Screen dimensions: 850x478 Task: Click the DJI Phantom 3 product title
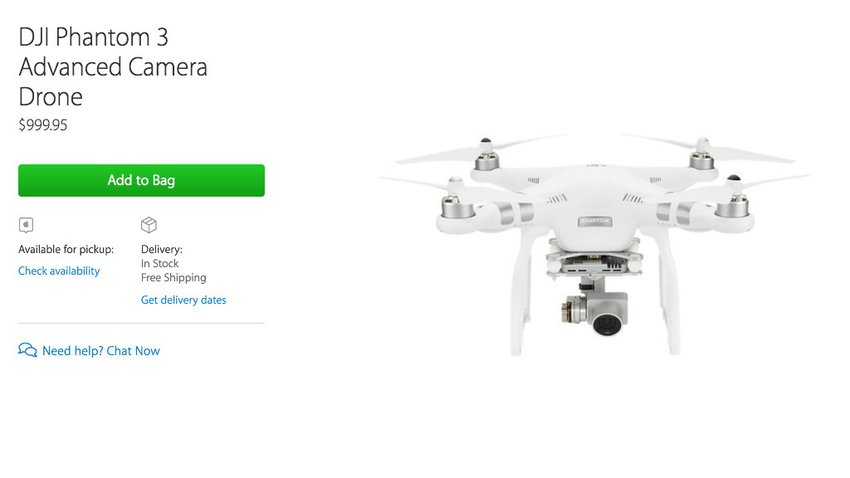click(x=113, y=67)
